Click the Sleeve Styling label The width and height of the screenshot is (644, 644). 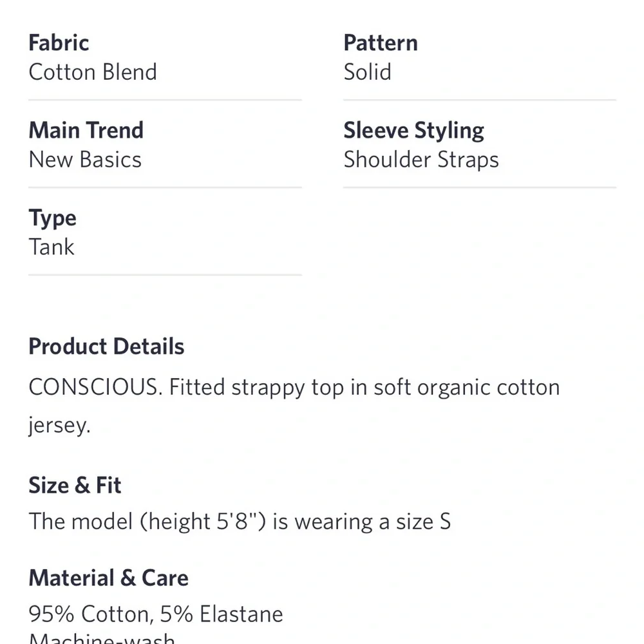coord(413,131)
